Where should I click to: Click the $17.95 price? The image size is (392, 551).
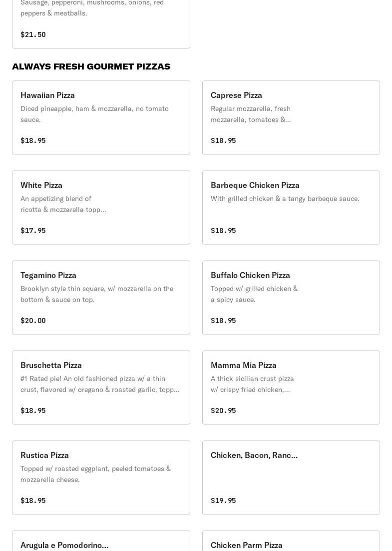pyautogui.click(x=33, y=230)
